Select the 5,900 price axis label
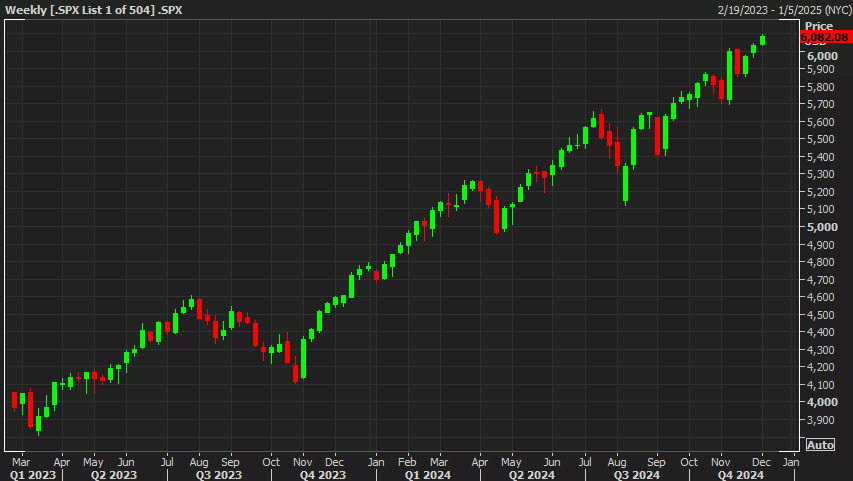Image resolution: width=853 pixels, height=481 pixels. (821, 70)
